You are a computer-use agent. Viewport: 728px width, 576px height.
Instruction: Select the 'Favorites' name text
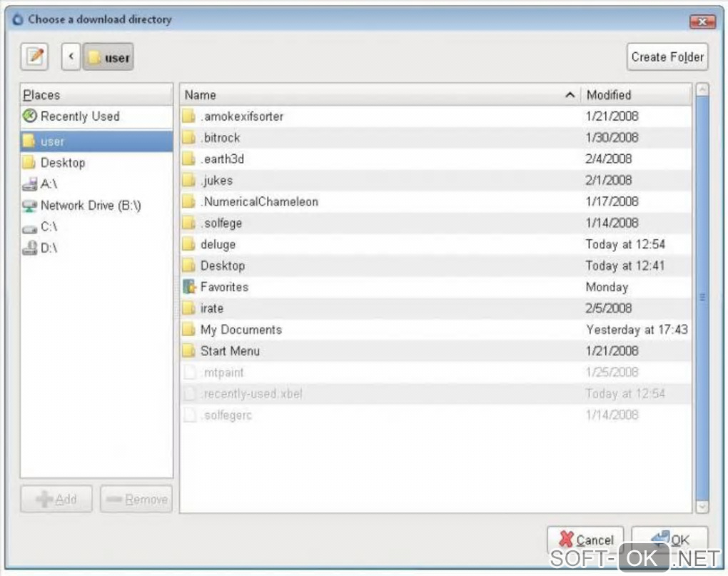point(225,288)
